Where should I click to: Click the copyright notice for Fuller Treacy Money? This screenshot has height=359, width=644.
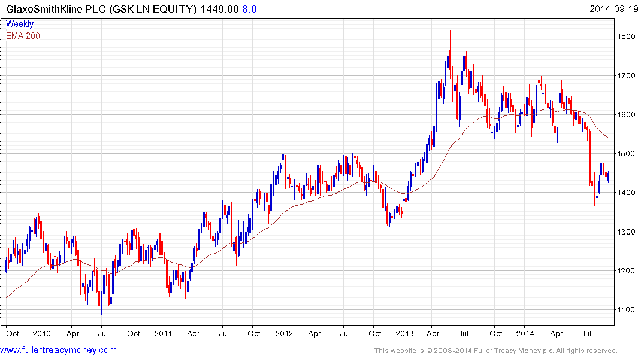pos(496,351)
